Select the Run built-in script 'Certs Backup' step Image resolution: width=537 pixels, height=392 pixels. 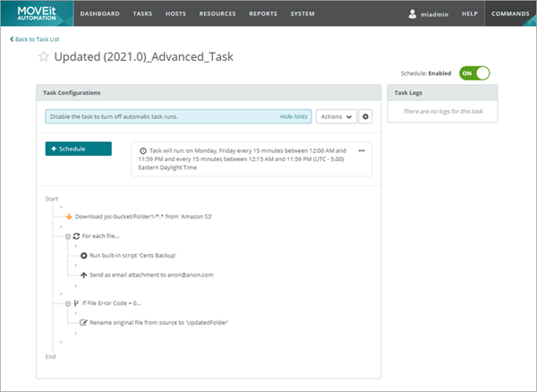click(132, 255)
